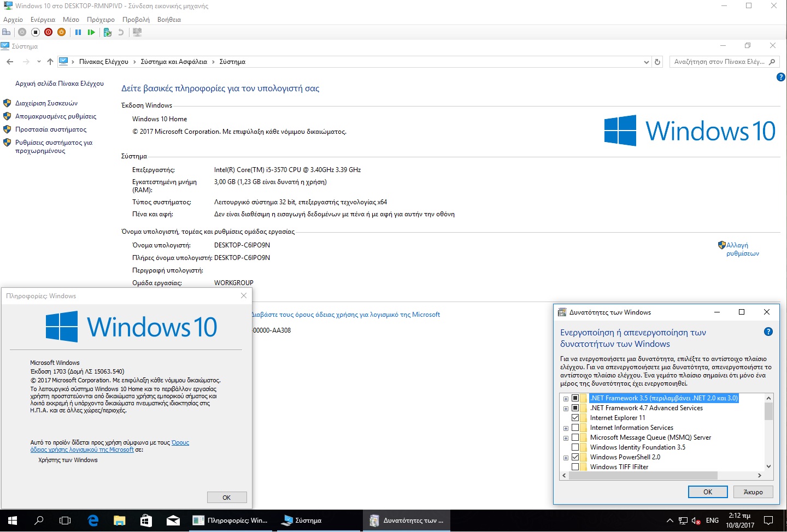Click the network tray icon
The width and height of the screenshot is (787, 532).
(683, 521)
